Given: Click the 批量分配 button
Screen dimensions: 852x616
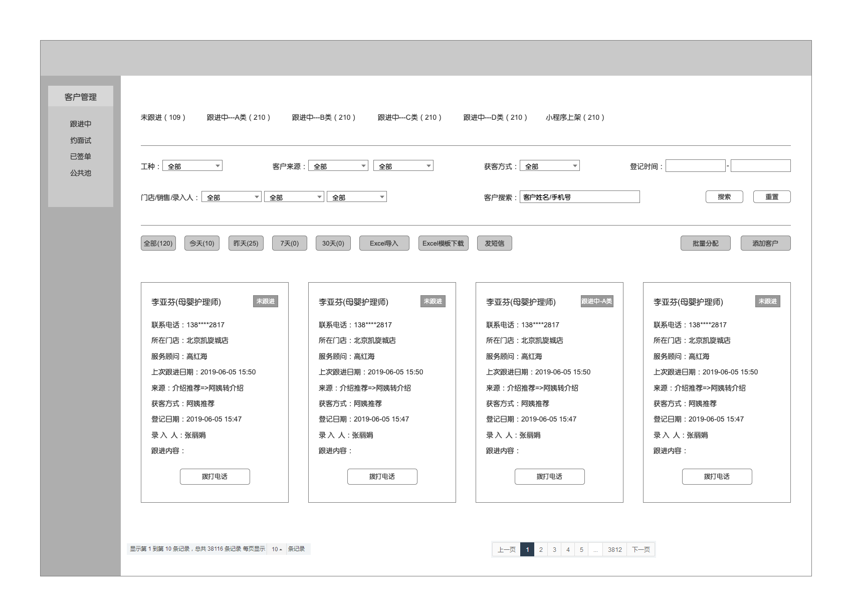Looking at the screenshot, I should pyautogui.click(x=706, y=243).
